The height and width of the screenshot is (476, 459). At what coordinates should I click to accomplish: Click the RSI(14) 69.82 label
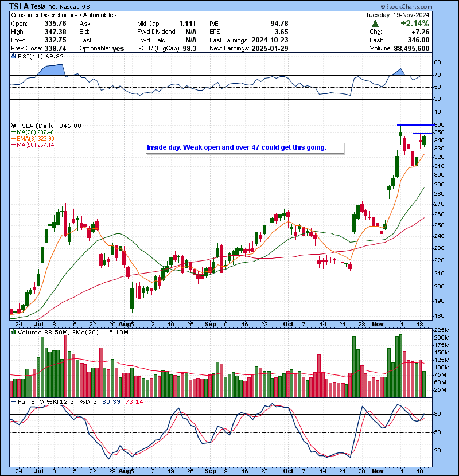tap(41, 56)
